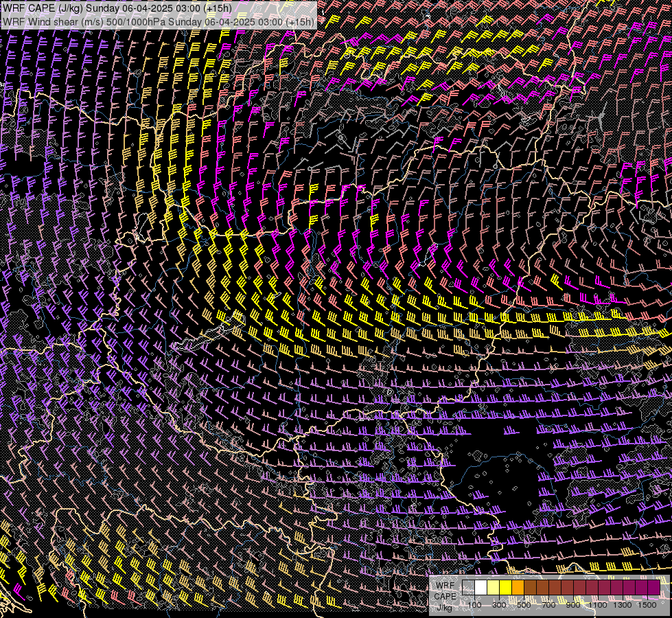Click the legend value 100
The width and height of the screenshot is (672, 618).
[474, 605]
